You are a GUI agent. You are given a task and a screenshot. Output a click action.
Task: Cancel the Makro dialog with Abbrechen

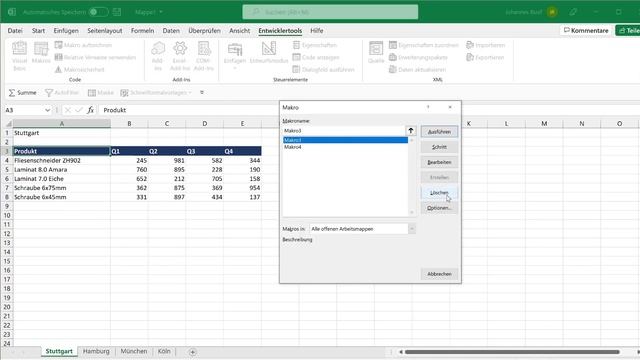click(439, 274)
